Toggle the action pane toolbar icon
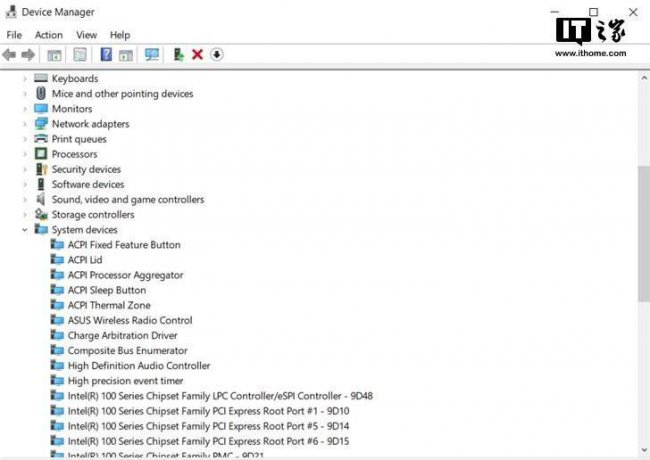This screenshot has height=460, width=650. [126, 55]
